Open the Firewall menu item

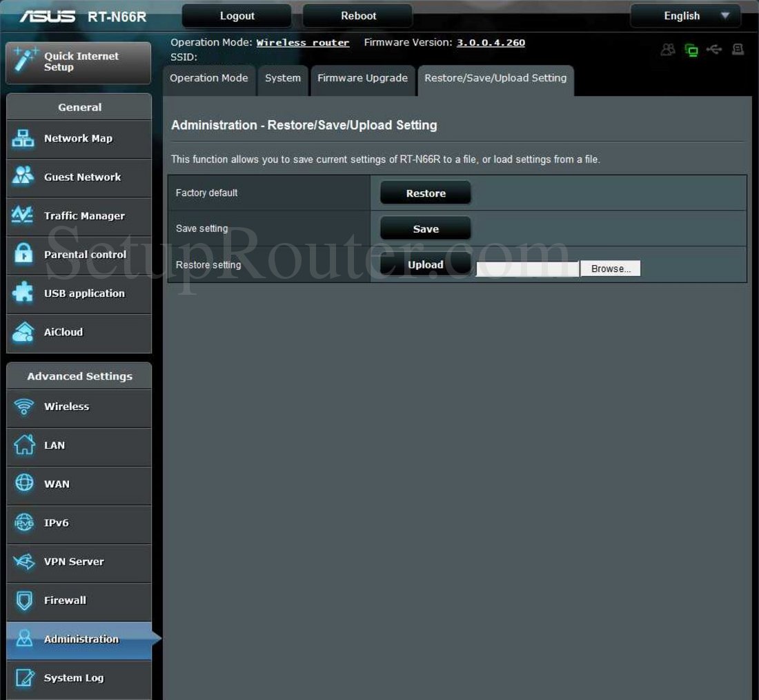click(x=79, y=601)
